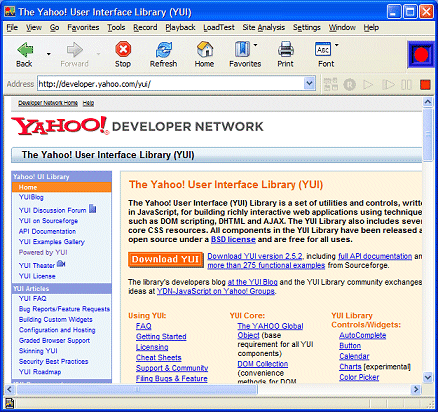The height and width of the screenshot is (412, 438).
Task: Open the YUI FAQ sidebar link
Action: pyautogui.click(x=33, y=299)
